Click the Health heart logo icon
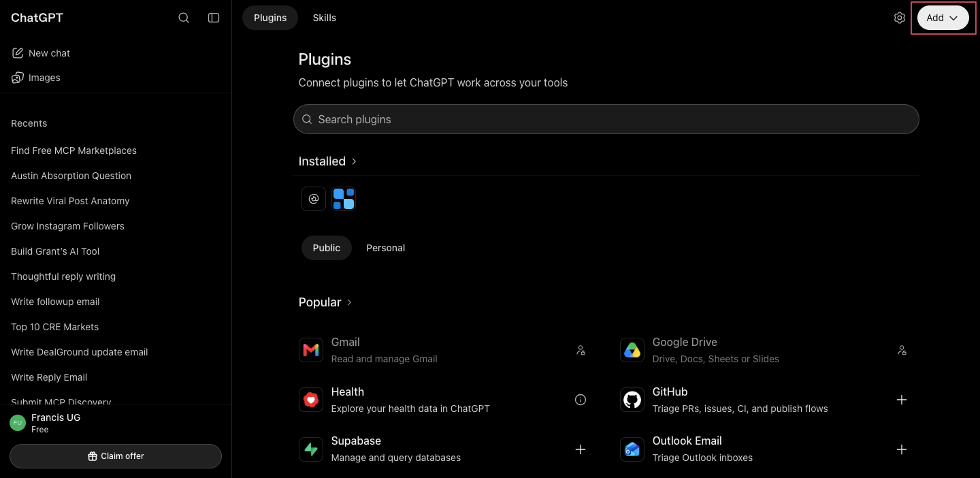The height and width of the screenshot is (478, 980). (x=311, y=400)
